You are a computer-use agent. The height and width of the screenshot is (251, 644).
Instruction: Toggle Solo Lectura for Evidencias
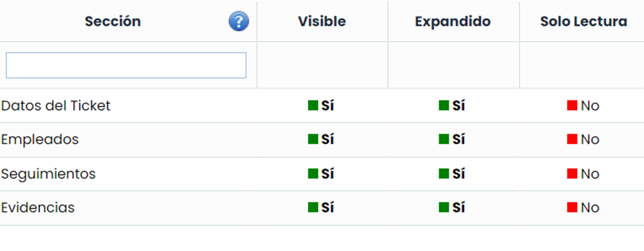coord(583,208)
